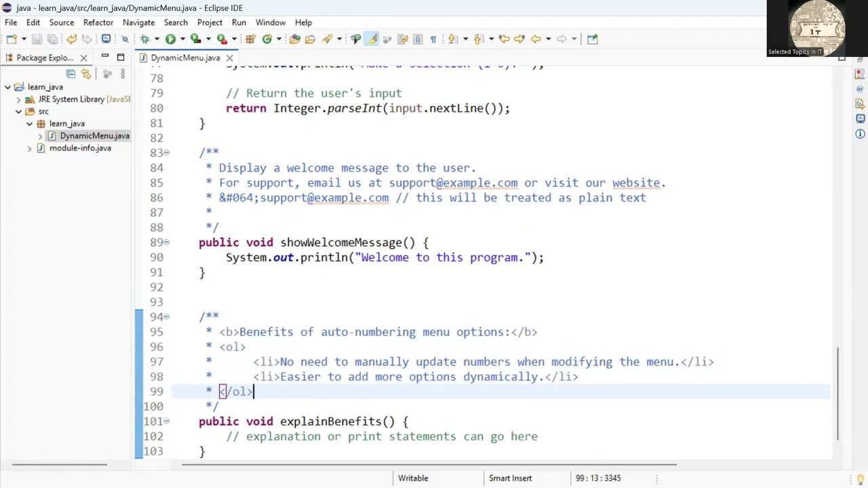Toggle Skip All Breakpoints
This screenshot has height=488, width=868.
click(125, 39)
